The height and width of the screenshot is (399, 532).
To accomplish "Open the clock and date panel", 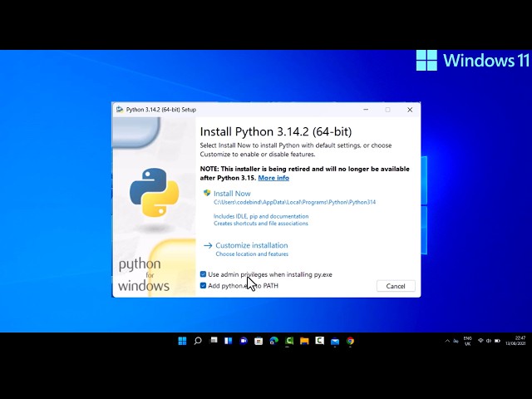I will (x=515, y=341).
